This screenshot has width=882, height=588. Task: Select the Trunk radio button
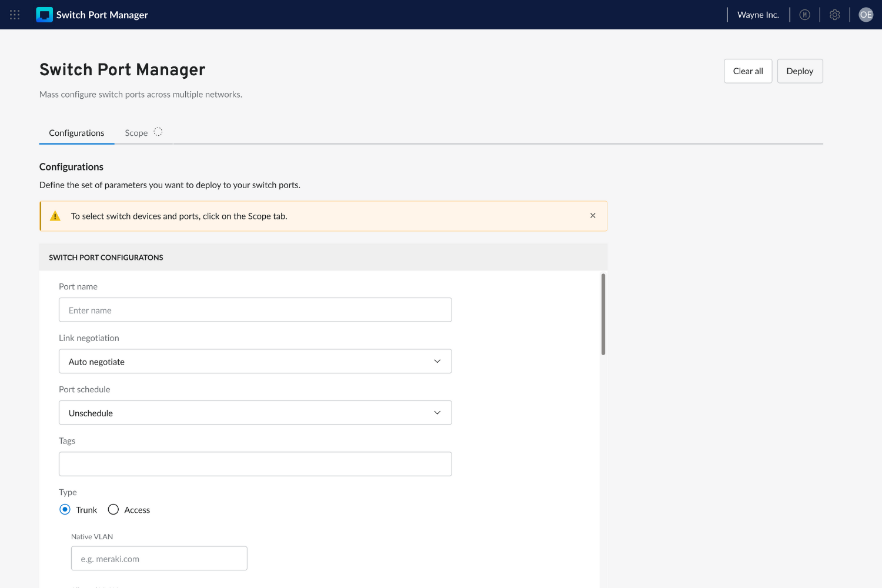click(x=65, y=509)
